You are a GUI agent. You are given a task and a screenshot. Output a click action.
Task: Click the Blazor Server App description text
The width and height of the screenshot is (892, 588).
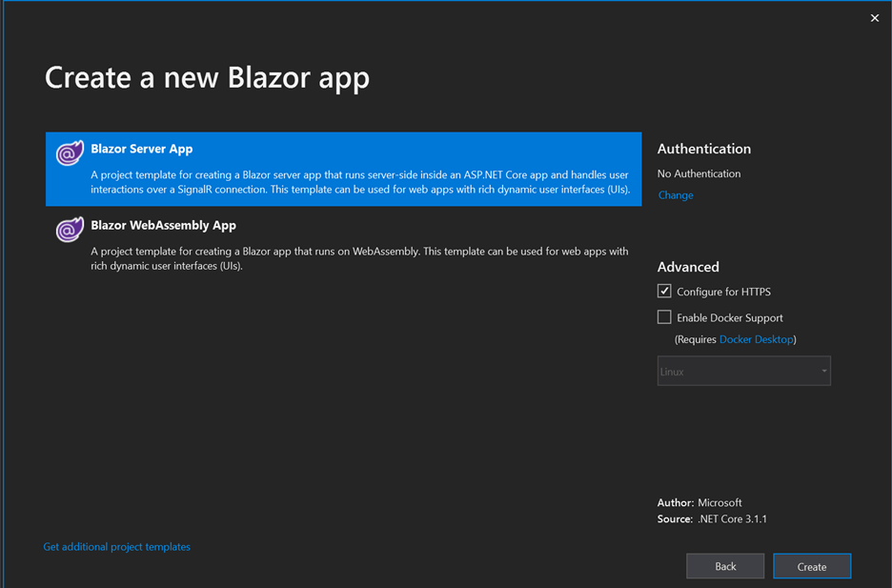[x=359, y=182]
